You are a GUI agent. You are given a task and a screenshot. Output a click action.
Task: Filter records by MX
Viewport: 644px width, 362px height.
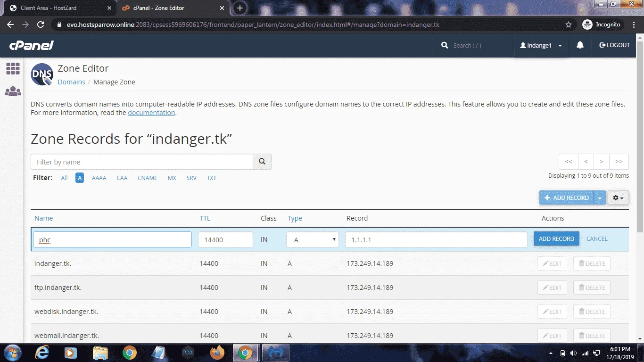click(172, 178)
